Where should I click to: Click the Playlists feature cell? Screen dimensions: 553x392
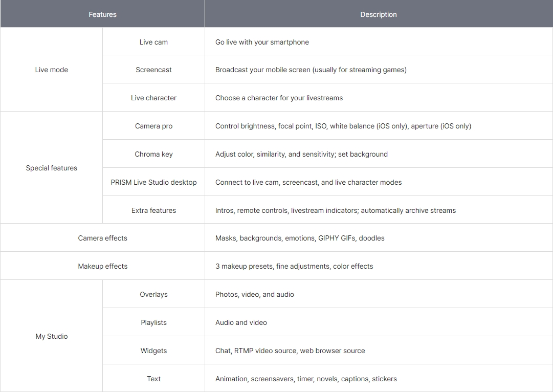click(x=153, y=322)
